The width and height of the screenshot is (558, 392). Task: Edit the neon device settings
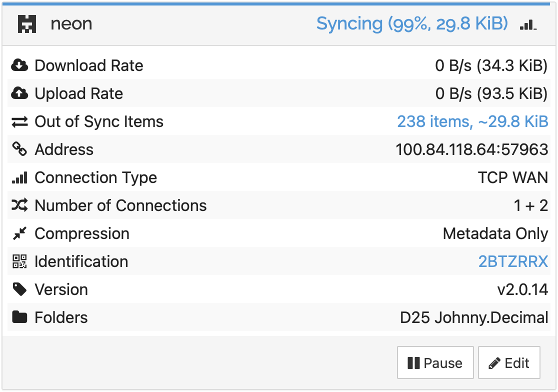(509, 363)
